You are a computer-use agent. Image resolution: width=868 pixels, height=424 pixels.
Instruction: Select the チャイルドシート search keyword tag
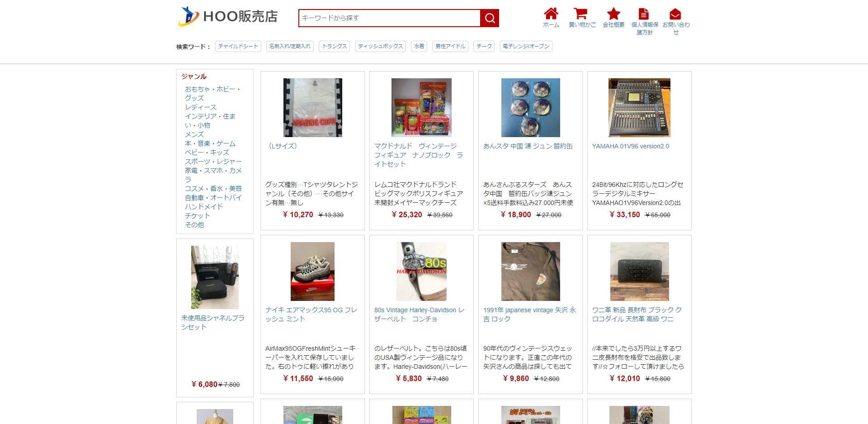click(238, 46)
